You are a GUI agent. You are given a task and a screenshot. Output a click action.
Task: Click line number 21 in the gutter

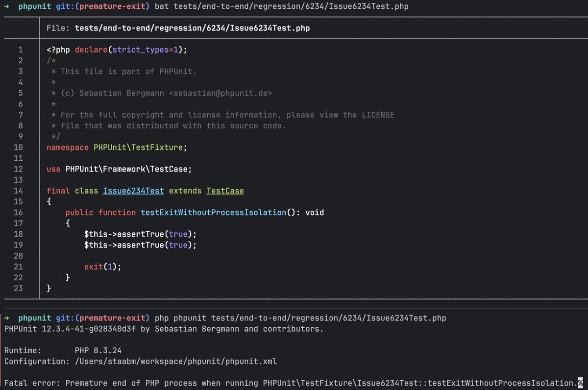point(18,267)
